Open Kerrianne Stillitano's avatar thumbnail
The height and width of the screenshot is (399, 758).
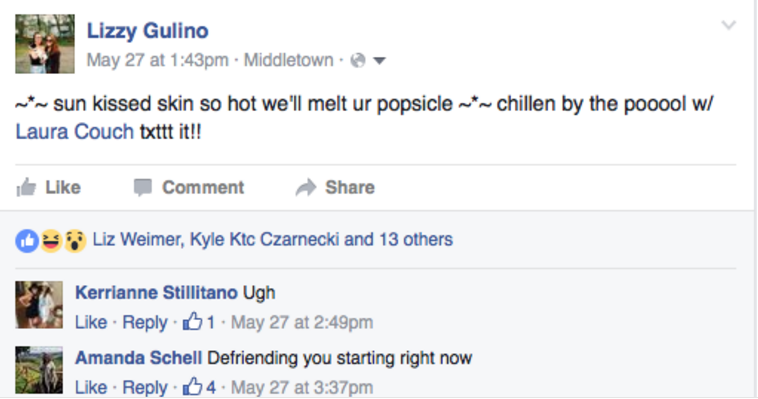[x=39, y=305]
